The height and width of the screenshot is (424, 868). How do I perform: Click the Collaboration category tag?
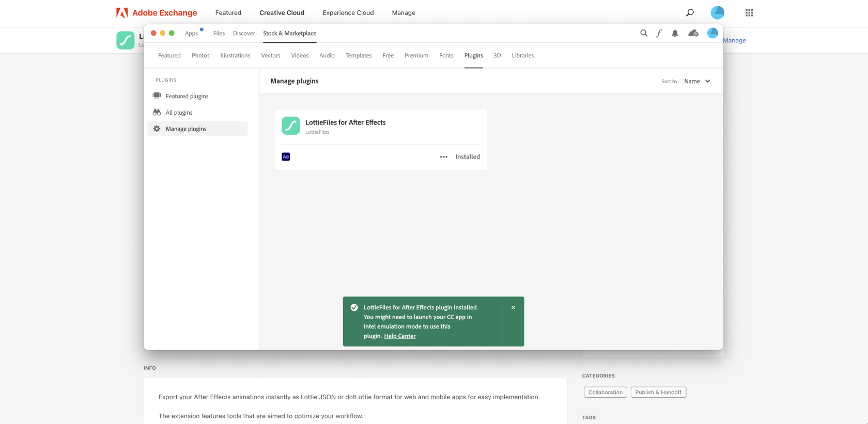[606, 392]
